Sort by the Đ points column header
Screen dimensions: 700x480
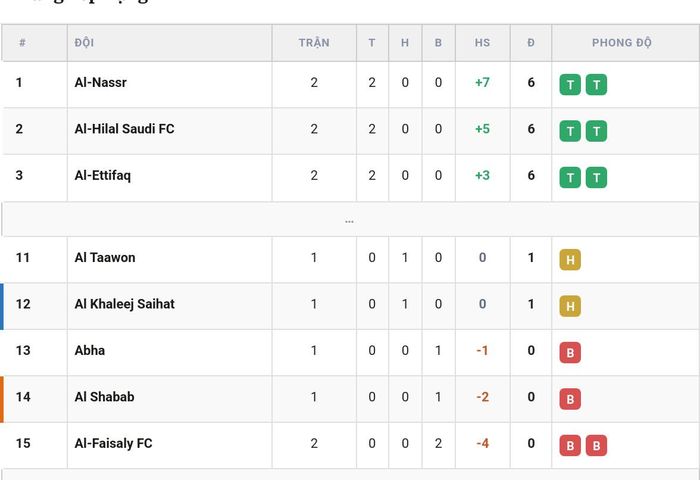click(x=531, y=43)
